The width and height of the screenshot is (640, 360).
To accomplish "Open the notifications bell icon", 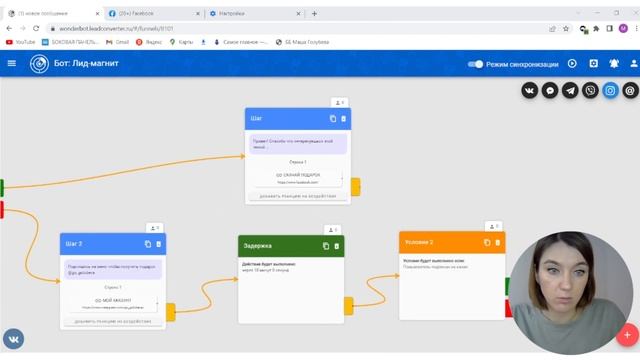I will (x=614, y=63).
